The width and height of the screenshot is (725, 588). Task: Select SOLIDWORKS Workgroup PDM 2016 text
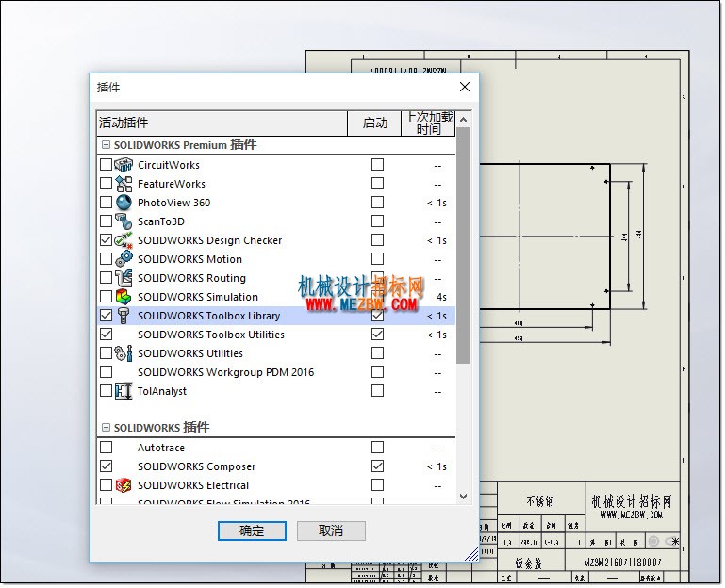225,372
